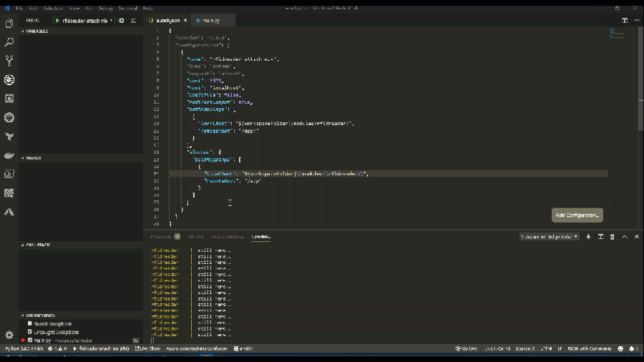Open the Source Control view
This screenshot has height=362, width=644.
9,61
